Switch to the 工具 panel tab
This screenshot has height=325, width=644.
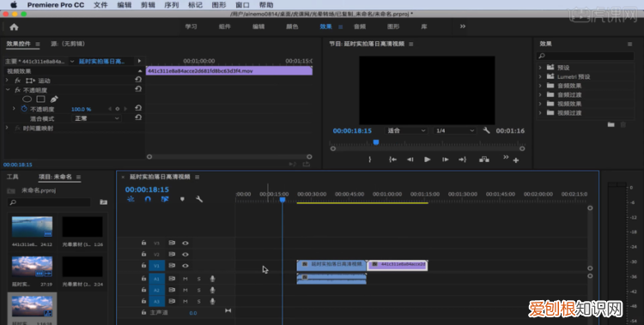click(x=13, y=177)
